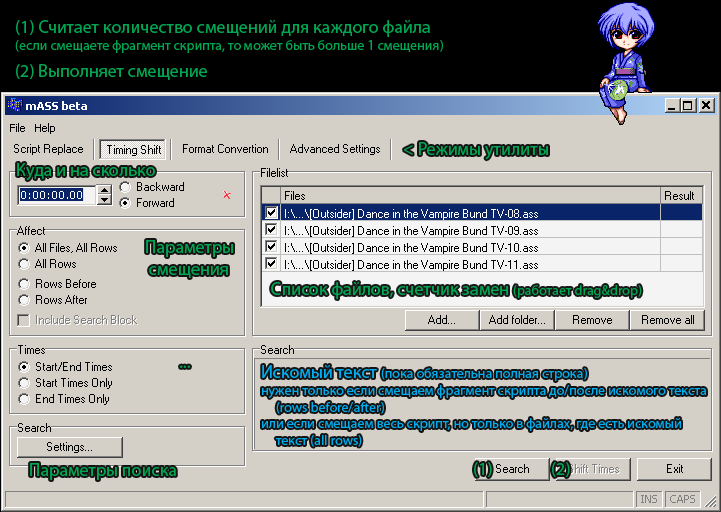Open the File menu
Viewport: 721px width, 512px height.
click(x=17, y=128)
